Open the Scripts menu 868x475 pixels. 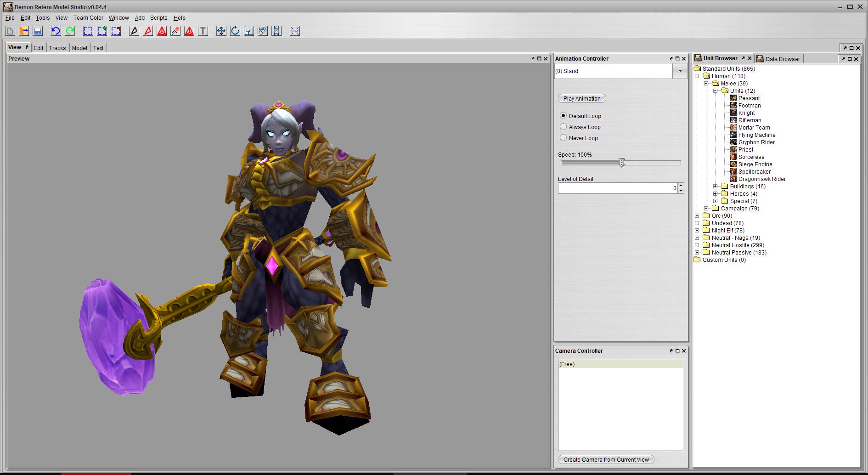tap(158, 18)
